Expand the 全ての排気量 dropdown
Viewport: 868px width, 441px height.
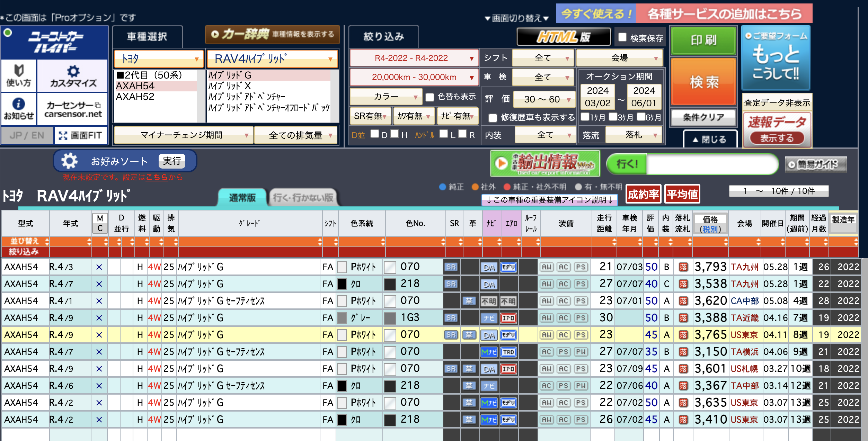pos(296,135)
